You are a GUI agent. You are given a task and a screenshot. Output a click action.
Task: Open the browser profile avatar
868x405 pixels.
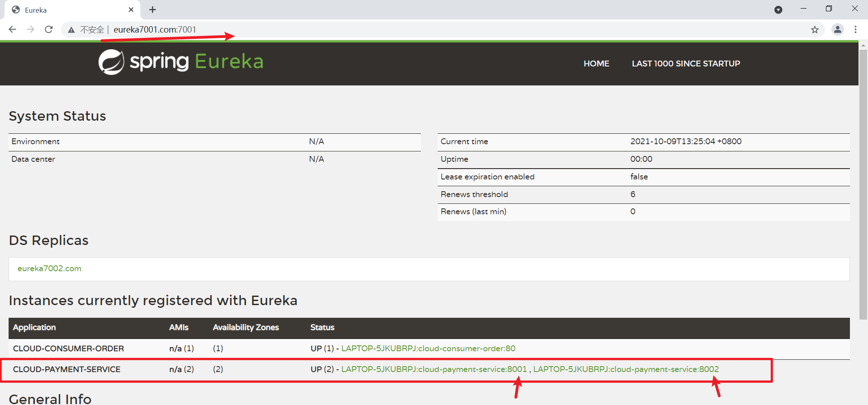pos(838,29)
